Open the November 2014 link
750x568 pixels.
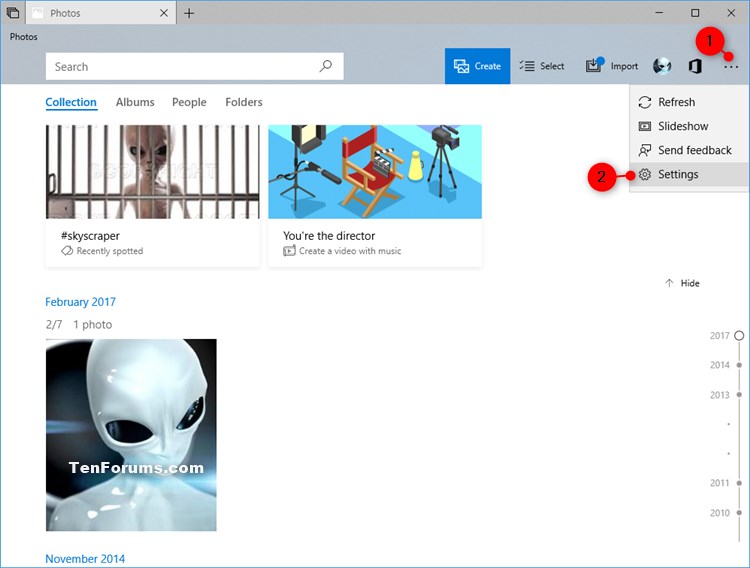click(85, 558)
